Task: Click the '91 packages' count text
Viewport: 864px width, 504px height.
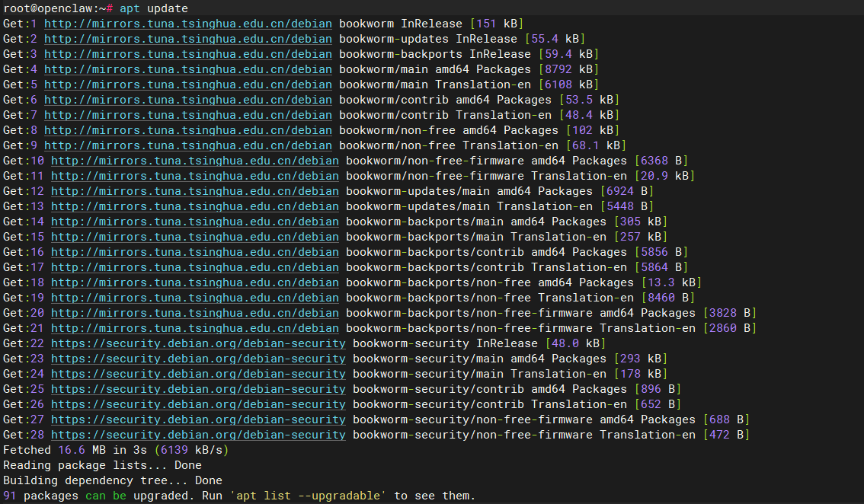Action: (x=41, y=496)
